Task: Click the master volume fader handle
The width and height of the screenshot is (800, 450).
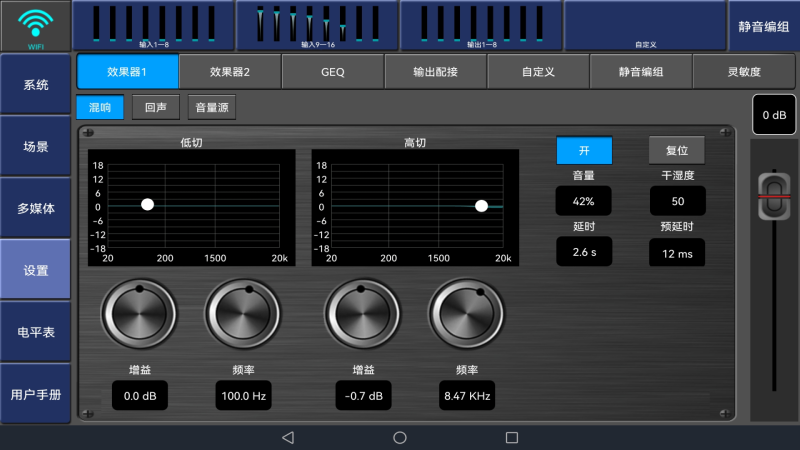Action: 774,195
